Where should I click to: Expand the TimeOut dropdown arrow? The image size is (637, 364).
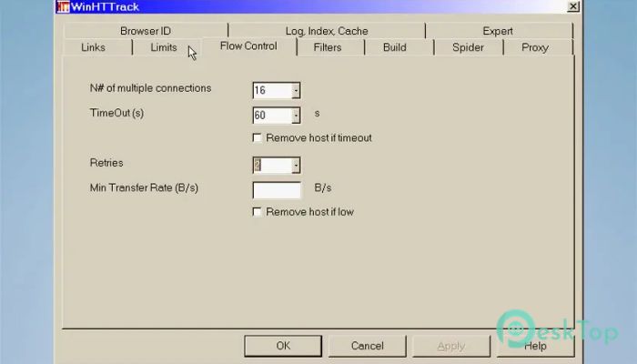pyautogui.click(x=296, y=116)
